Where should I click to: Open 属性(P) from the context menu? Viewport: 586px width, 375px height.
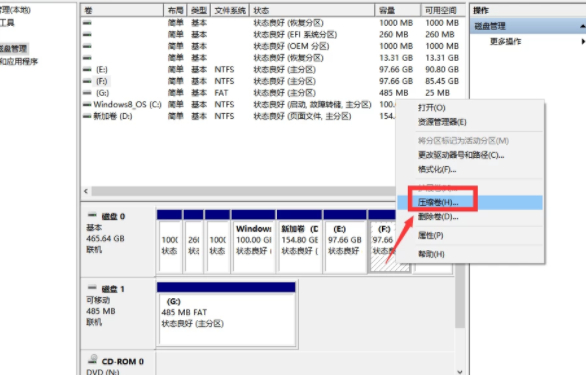pyautogui.click(x=431, y=235)
